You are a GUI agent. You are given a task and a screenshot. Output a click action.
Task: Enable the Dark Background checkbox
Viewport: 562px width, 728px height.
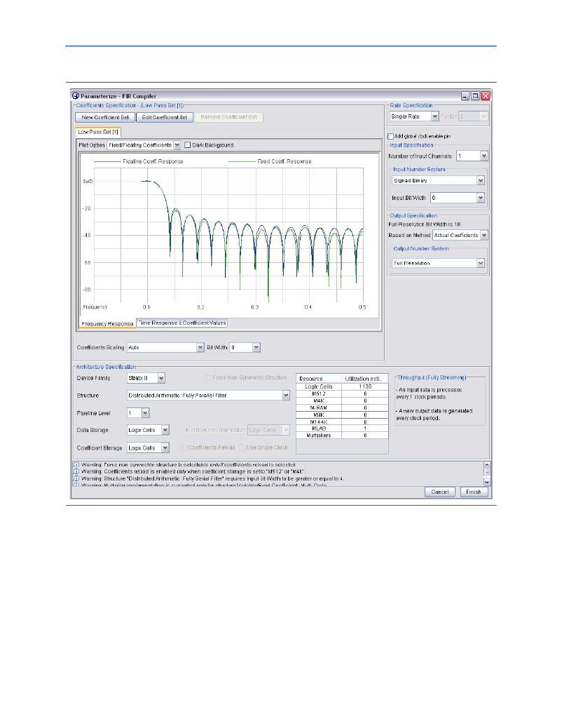(188, 145)
